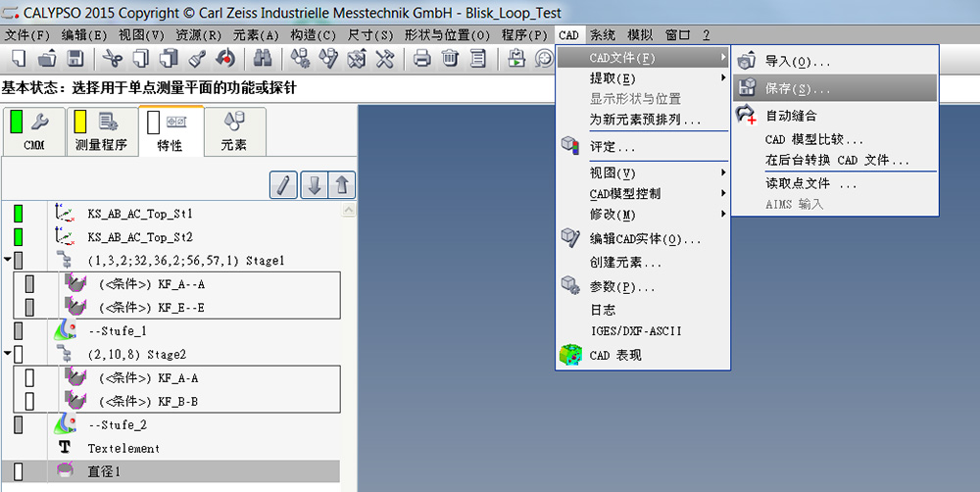
Task: Expand the 视图(V) submenu in CAD menu
Action: 643,172
